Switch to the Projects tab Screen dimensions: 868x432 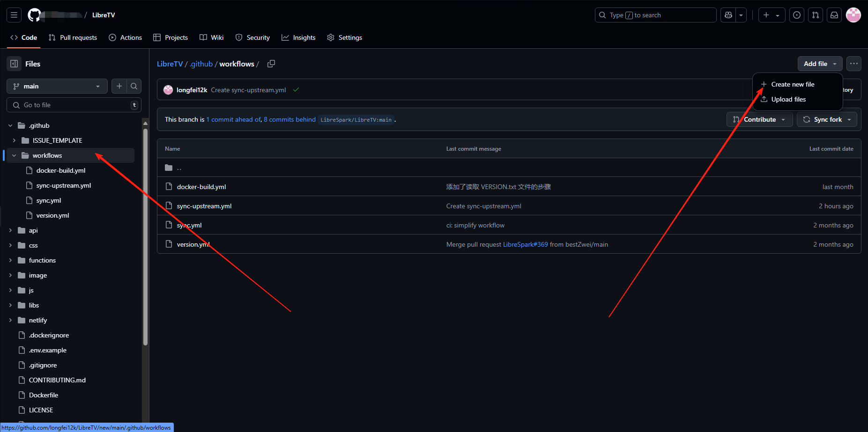point(171,37)
